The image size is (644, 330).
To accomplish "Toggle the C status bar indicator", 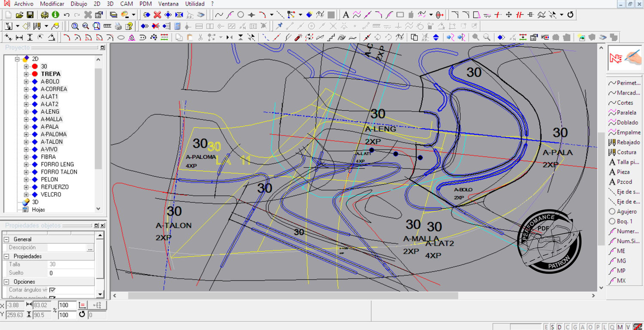I will click(x=567, y=327).
